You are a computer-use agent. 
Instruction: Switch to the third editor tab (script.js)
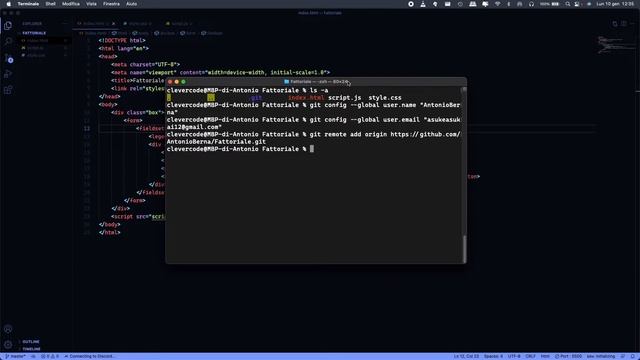point(180,24)
